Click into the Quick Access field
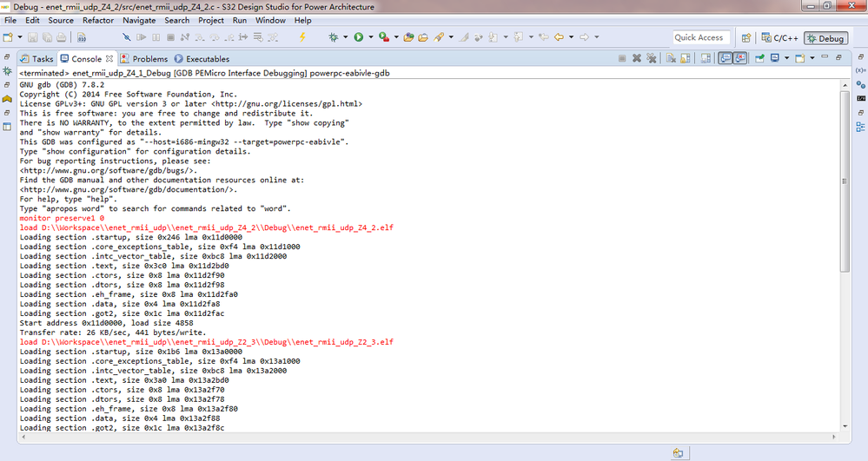This screenshot has width=868, height=461. (701, 37)
